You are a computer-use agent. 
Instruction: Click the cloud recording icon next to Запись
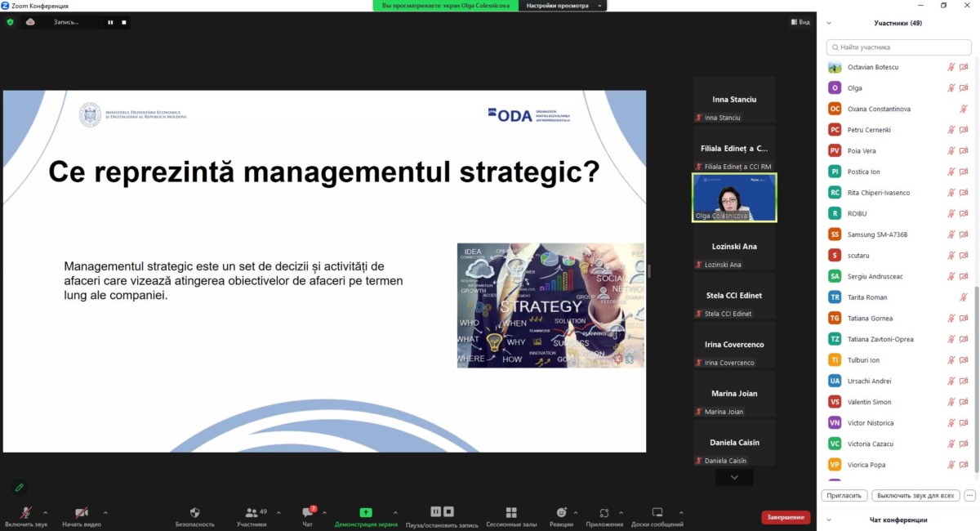pos(30,22)
